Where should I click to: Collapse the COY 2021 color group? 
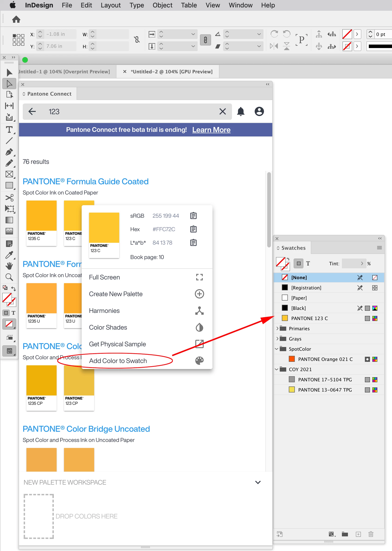coord(277,369)
